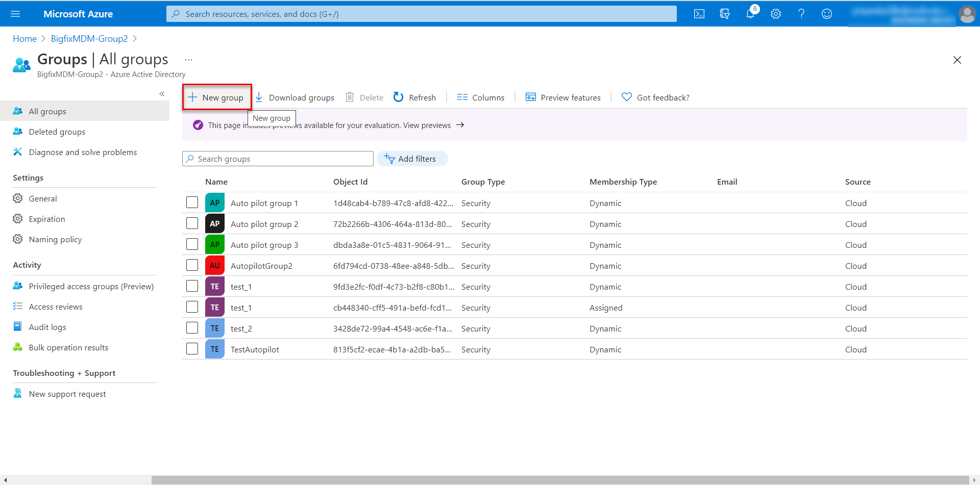This screenshot has width=980, height=485.
Task: Click the more options ellipsis beside title
Action: point(189,60)
